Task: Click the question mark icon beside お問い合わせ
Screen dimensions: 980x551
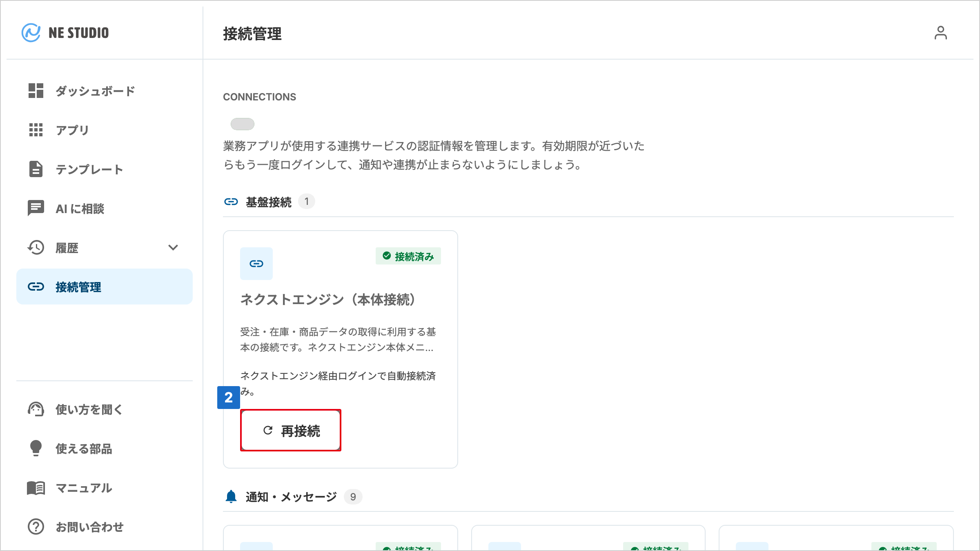Action: click(x=36, y=527)
